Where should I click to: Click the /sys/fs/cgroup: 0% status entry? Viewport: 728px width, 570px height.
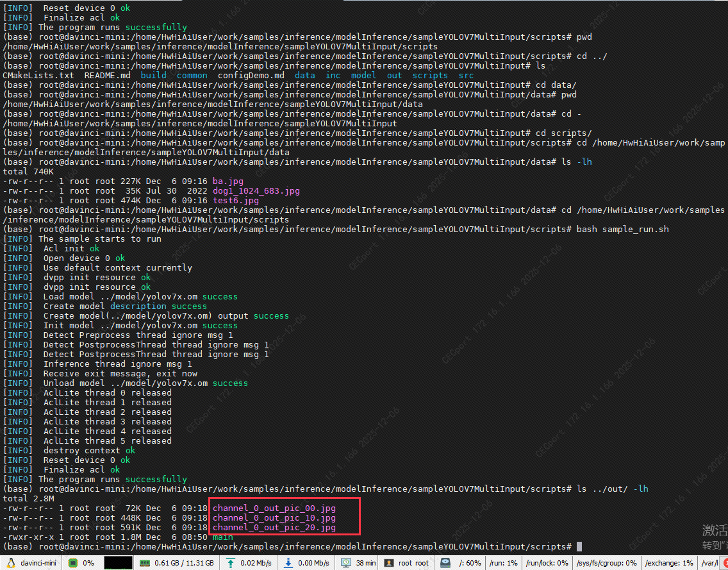point(606,563)
